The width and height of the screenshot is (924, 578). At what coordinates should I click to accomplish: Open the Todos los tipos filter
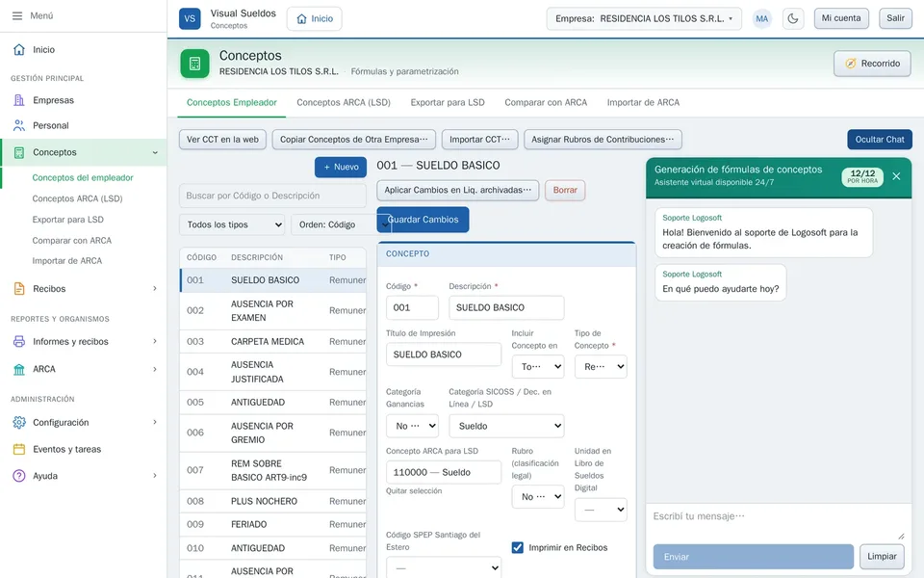(232, 224)
